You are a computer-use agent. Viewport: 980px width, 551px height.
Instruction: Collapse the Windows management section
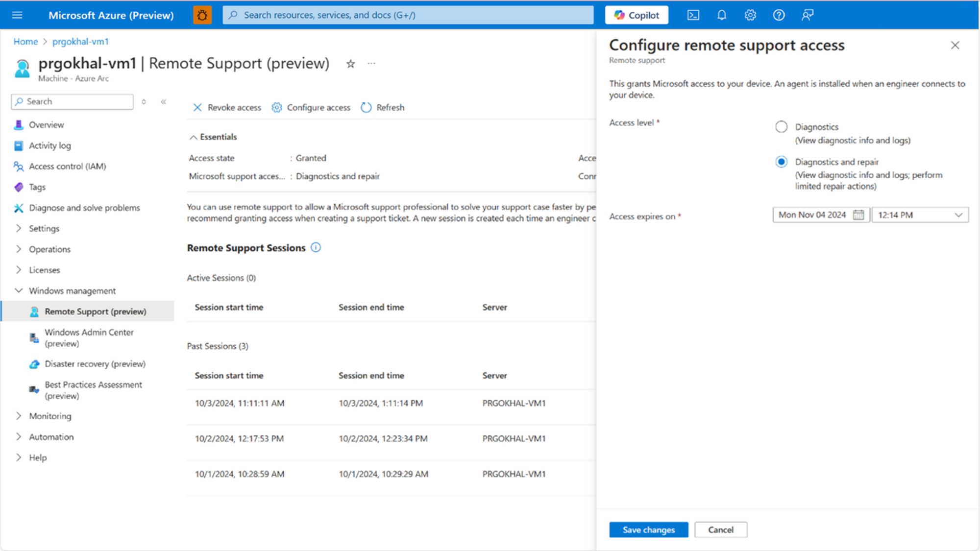coord(19,290)
